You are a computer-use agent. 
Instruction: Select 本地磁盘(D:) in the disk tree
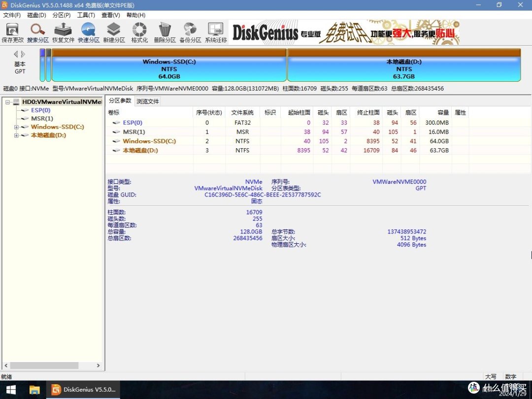(48, 135)
